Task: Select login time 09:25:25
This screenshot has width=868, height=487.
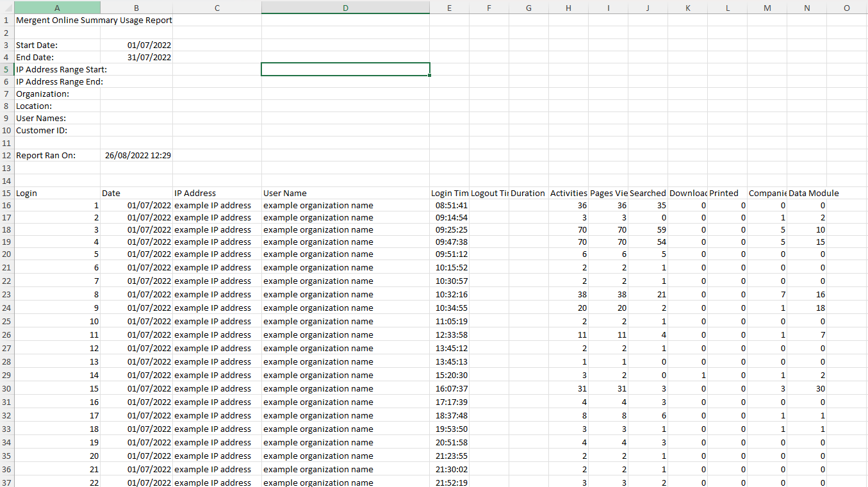Action: coord(449,229)
